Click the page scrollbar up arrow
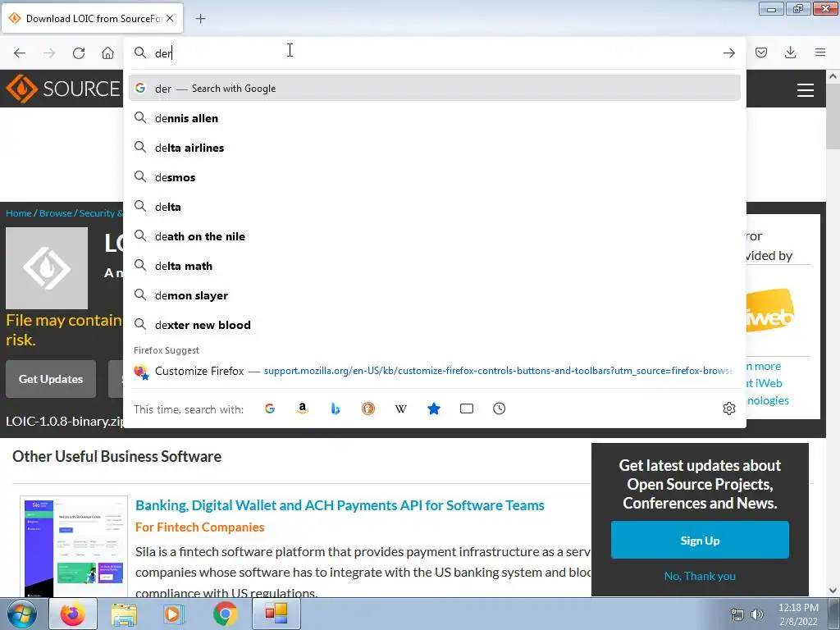Screen dimensions: 840x630 click(833, 76)
